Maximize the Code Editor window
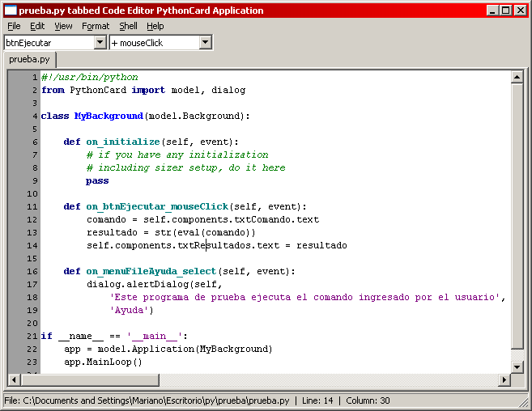This screenshot has width=532, height=411. tap(505, 11)
